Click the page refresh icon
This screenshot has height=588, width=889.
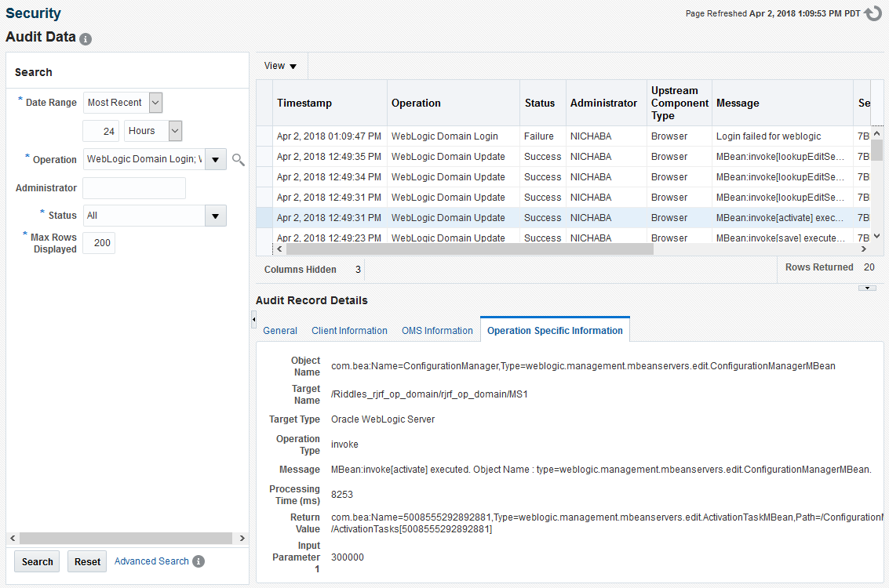pyautogui.click(x=873, y=13)
